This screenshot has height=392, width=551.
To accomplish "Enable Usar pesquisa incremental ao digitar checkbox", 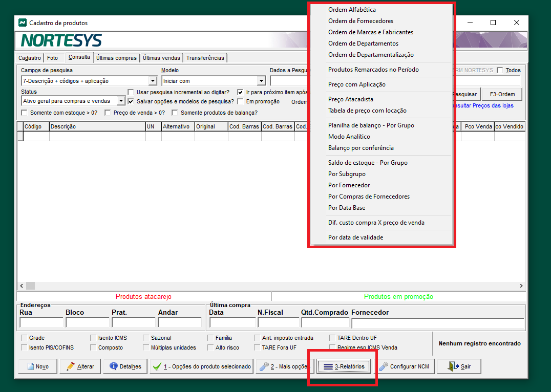I will (131, 92).
